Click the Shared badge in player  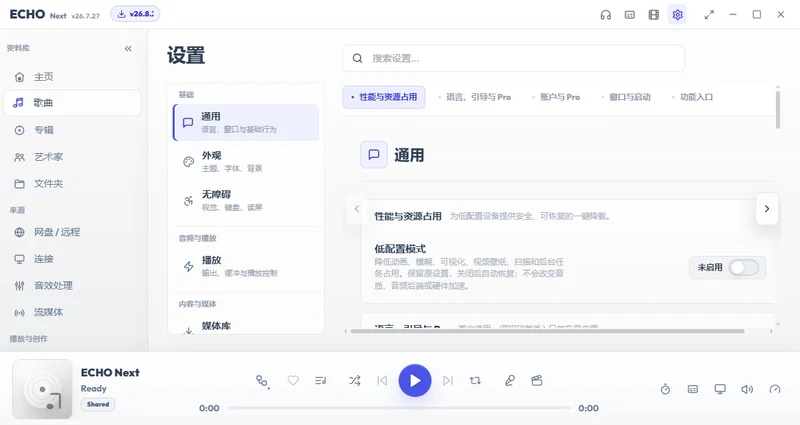coord(98,404)
